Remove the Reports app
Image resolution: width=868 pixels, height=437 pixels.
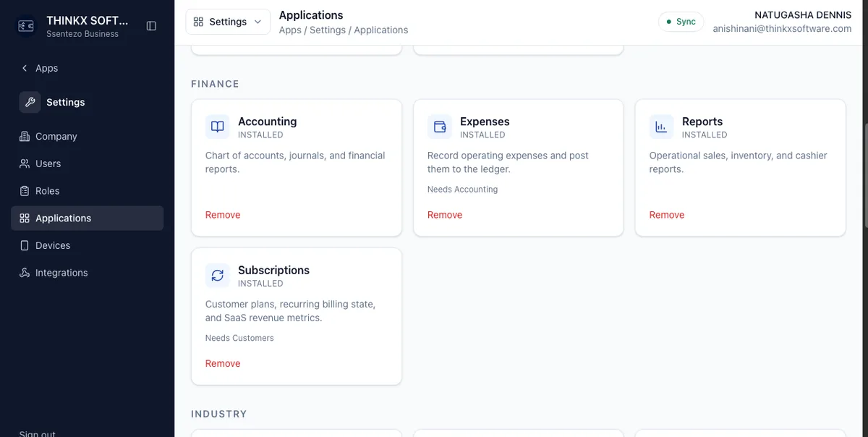pos(667,215)
